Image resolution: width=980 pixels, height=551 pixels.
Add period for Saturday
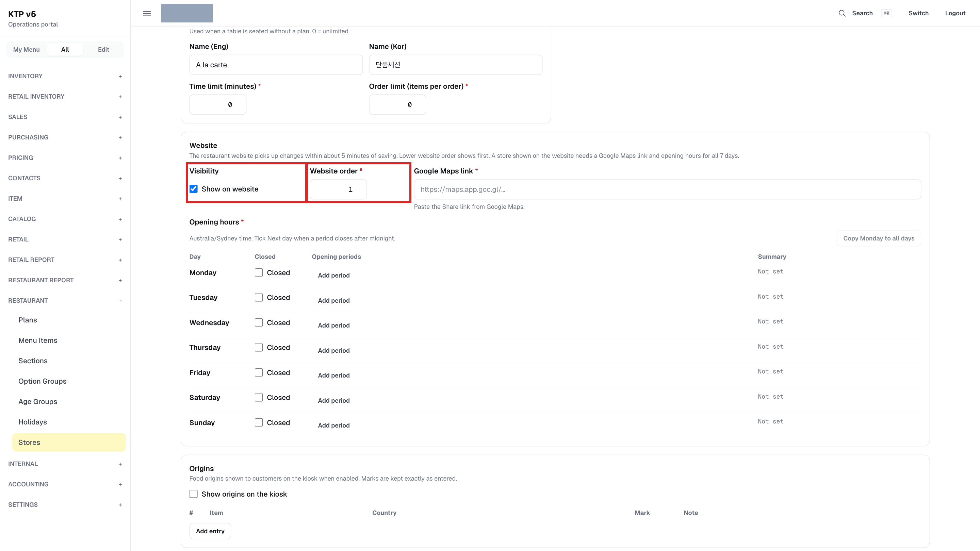pyautogui.click(x=333, y=400)
